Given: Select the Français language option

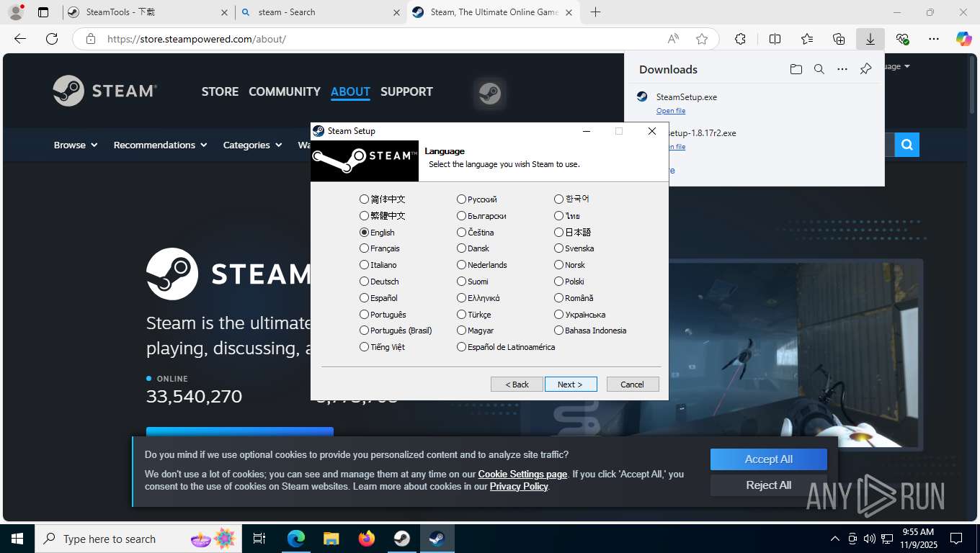Looking at the screenshot, I should point(380,248).
